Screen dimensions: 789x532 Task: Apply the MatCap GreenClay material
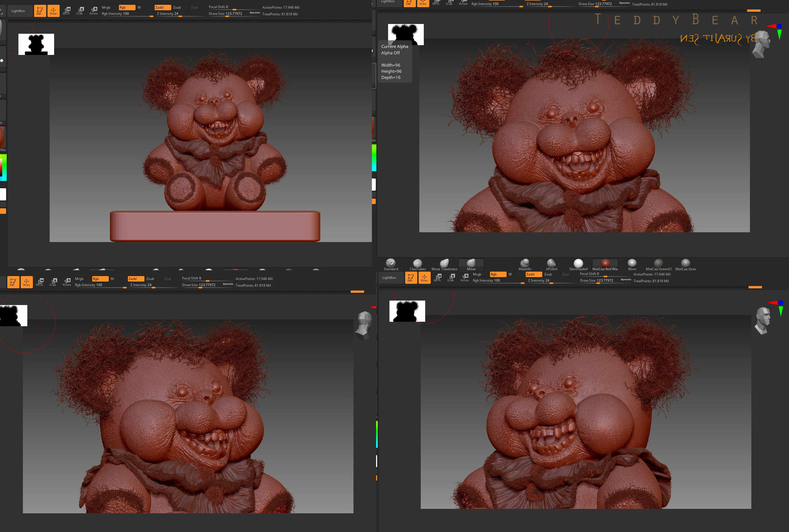click(x=659, y=264)
